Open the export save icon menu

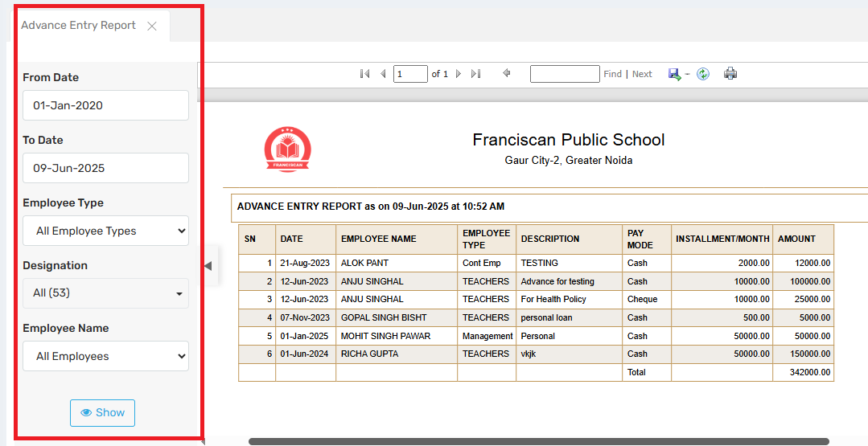point(674,74)
